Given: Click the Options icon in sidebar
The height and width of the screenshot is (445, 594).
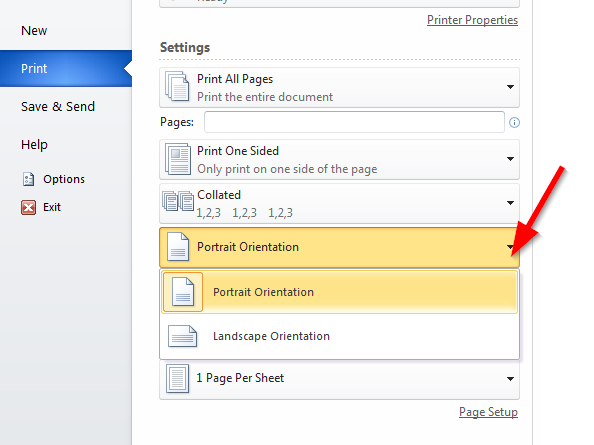Looking at the screenshot, I should [28, 179].
